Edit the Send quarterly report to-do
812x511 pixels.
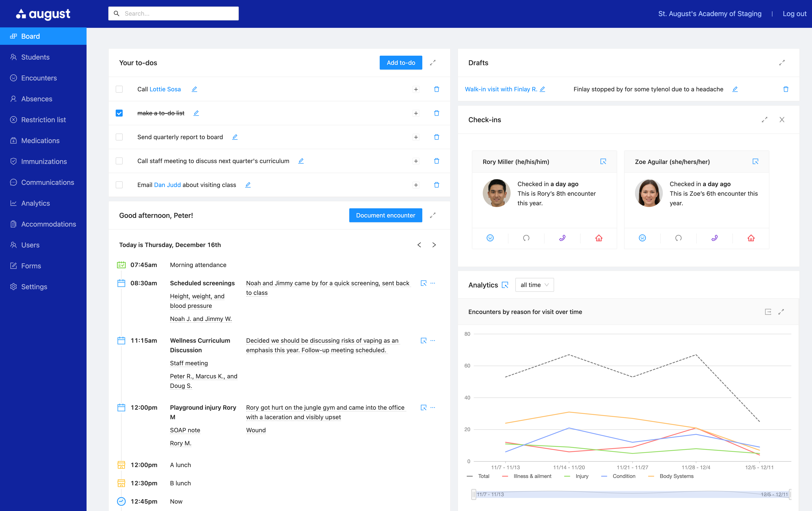coord(235,137)
